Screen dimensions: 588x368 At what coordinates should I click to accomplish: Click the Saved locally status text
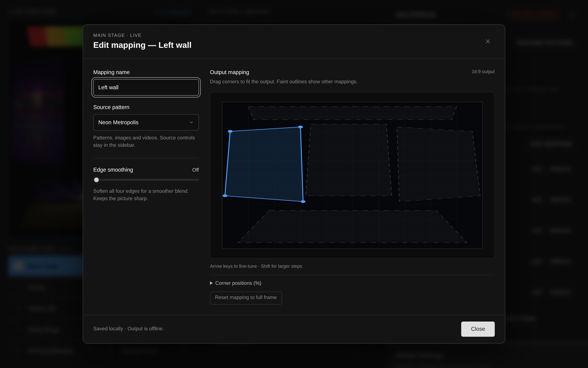pos(129,329)
